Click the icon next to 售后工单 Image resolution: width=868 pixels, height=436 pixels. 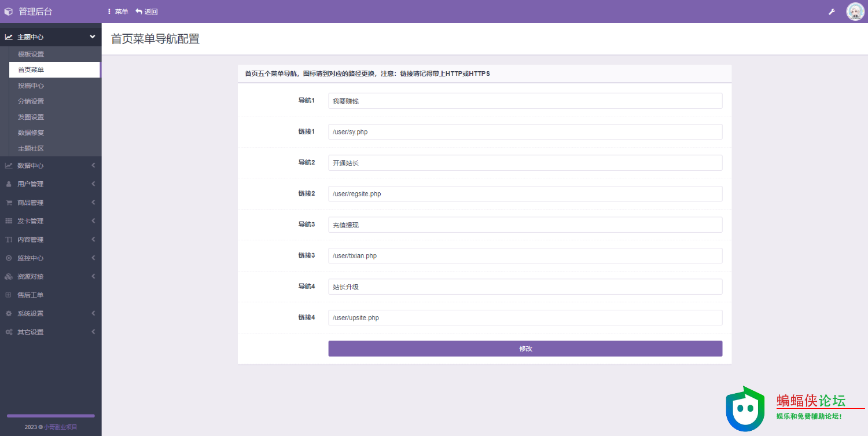(9, 295)
